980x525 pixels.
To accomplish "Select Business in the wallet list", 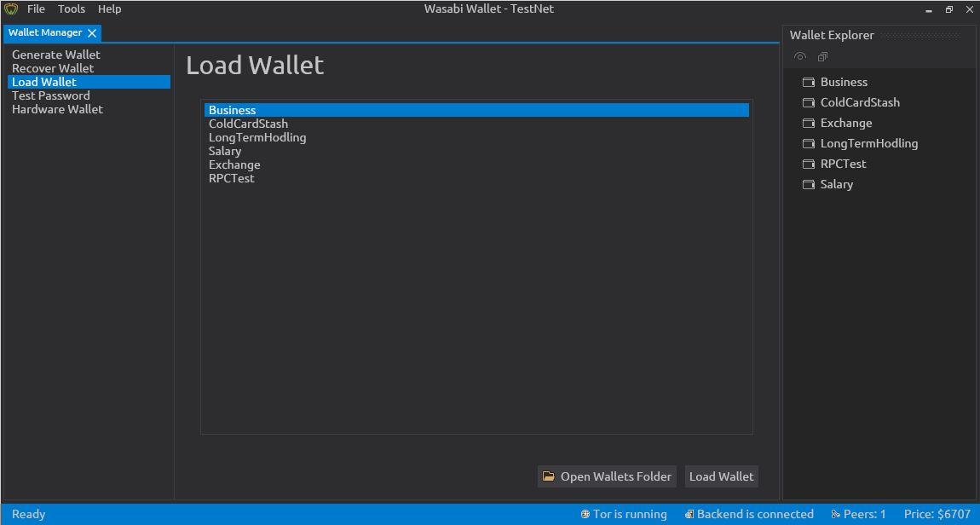I will [476, 110].
